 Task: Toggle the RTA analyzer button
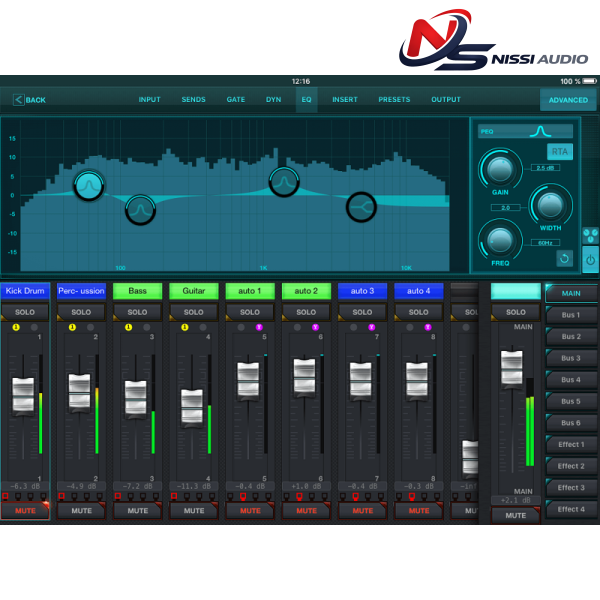[559, 151]
